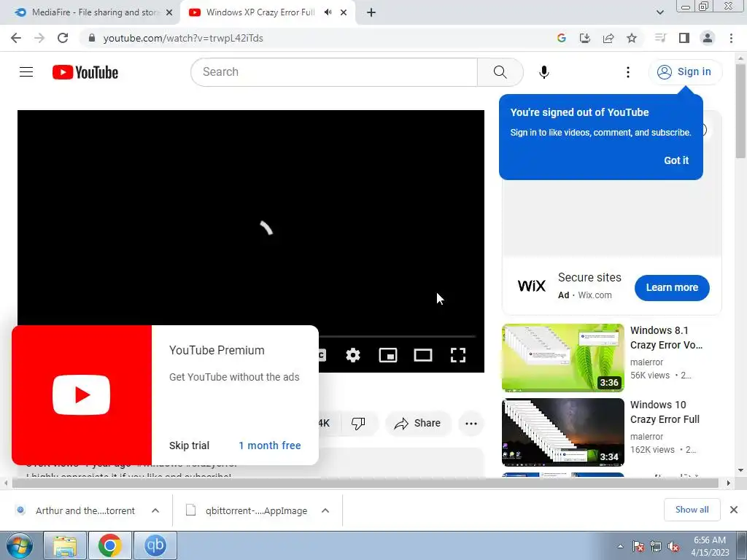The height and width of the screenshot is (560, 747).
Task: Click the address bar URL
Action: coord(183,38)
